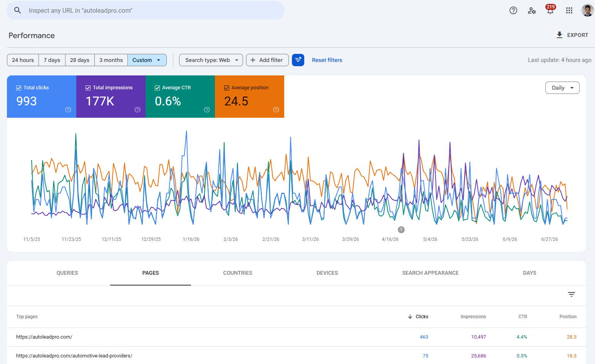595x364 pixels.
Task: Click the Performance page heading
Action: coord(32,35)
